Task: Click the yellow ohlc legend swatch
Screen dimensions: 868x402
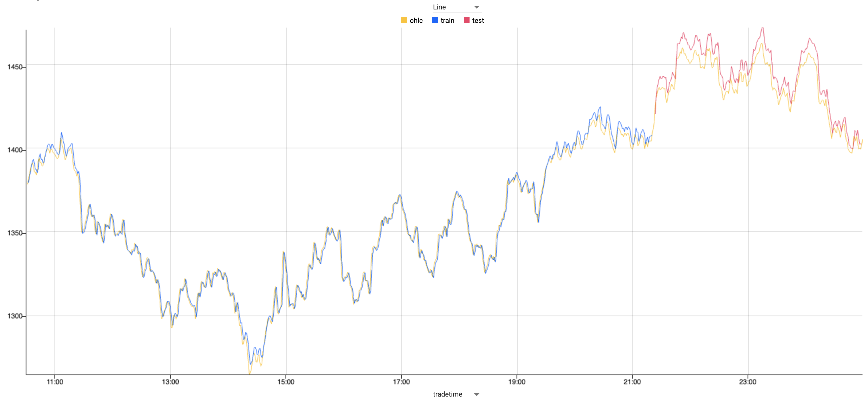Action: click(x=404, y=20)
